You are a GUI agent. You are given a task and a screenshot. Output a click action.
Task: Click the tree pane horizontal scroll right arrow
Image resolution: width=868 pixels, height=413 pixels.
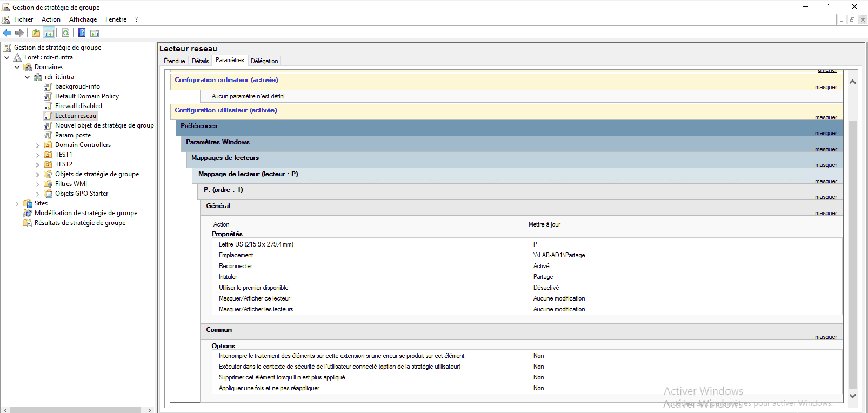150,410
